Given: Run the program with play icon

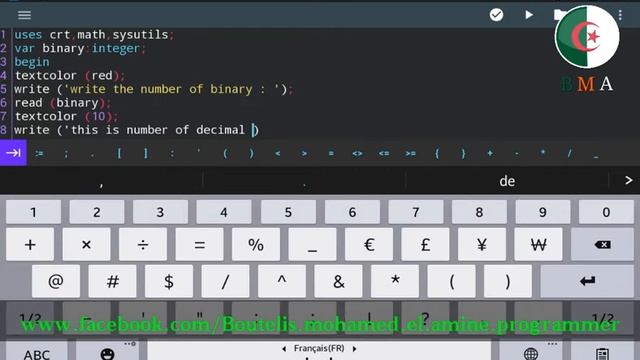Looking at the screenshot, I should coord(529,15).
